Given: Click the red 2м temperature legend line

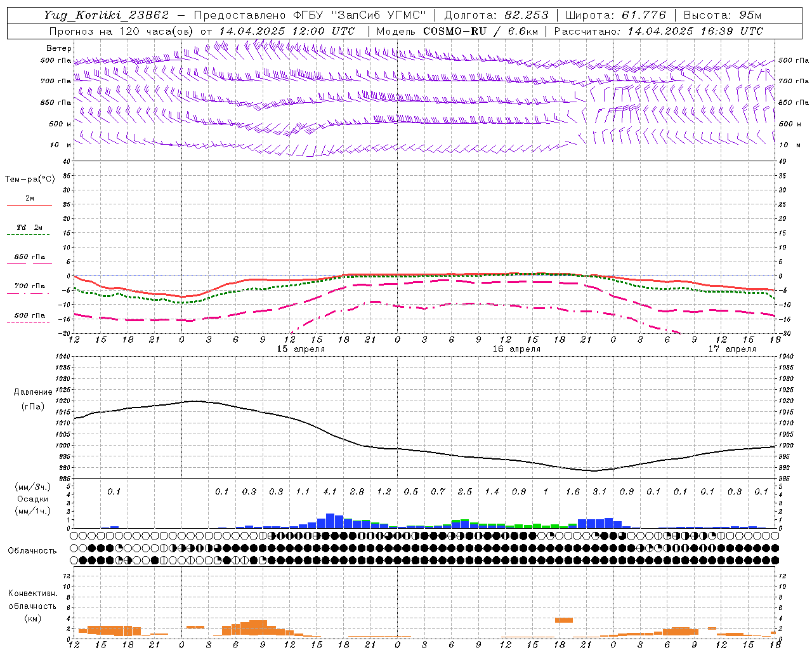Looking at the screenshot, I should click(29, 205).
